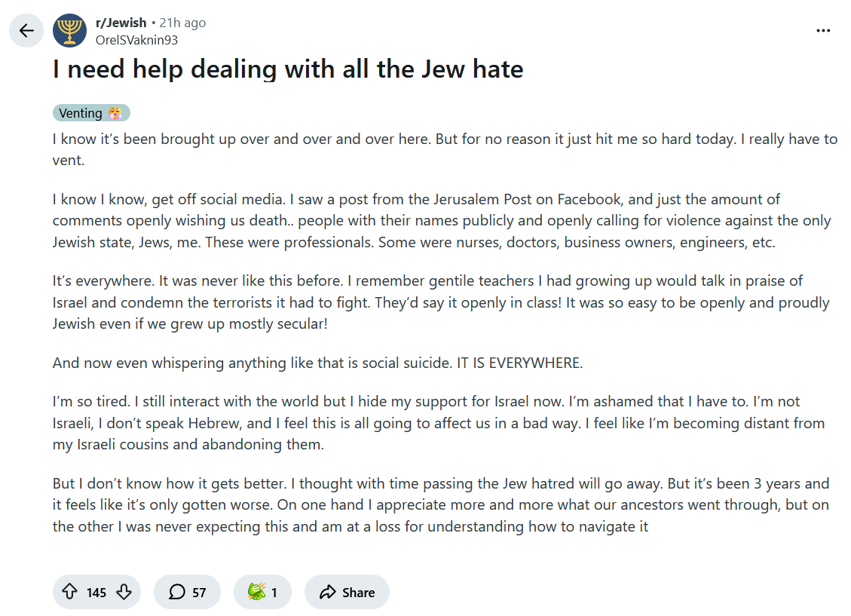Downvote the post with the down arrow
This screenshot has width=851, height=616.
pyautogui.click(x=124, y=592)
